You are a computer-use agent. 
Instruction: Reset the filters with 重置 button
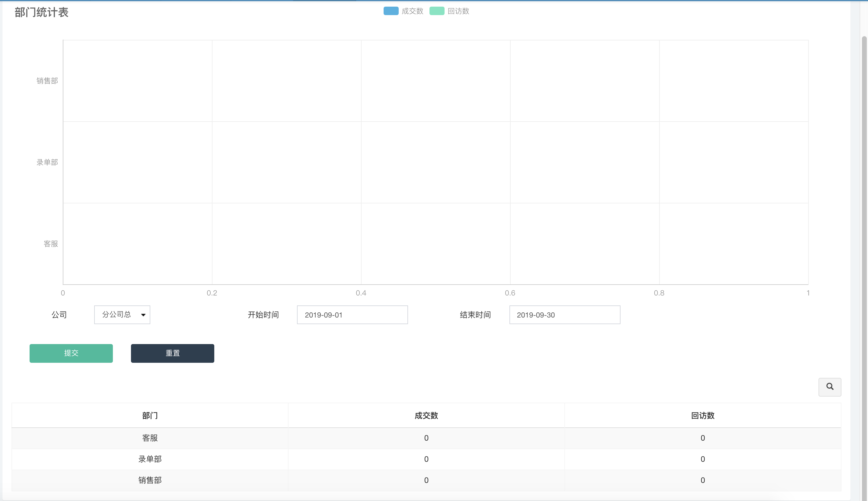pyautogui.click(x=172, y=353)
